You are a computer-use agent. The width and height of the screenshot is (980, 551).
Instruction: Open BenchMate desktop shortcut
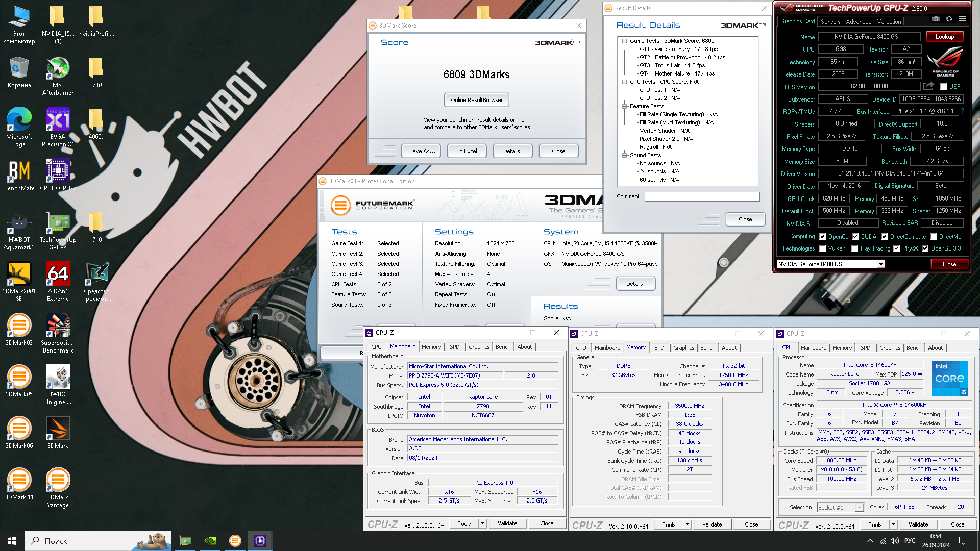point(19,176)
